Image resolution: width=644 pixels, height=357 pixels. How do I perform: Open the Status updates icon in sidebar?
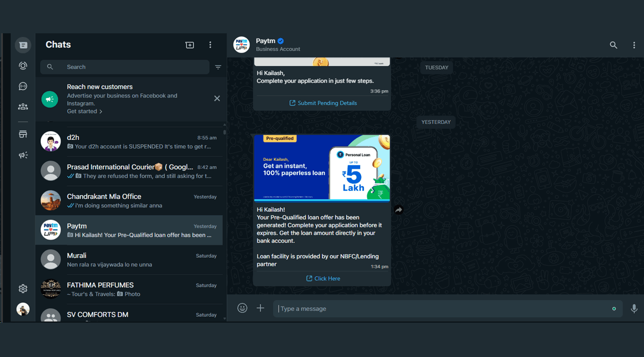pos(23,65)
